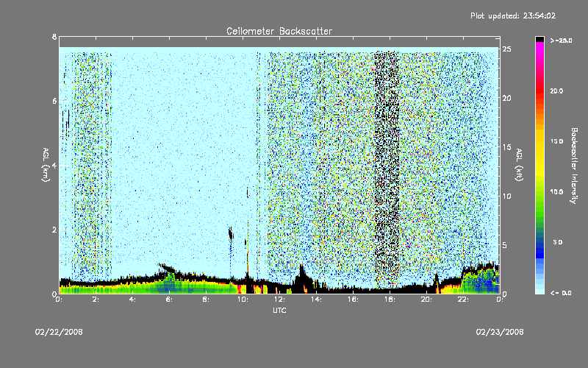
Task: Click the right 'AGL (kft)' axis label
Action: (519, 165)
